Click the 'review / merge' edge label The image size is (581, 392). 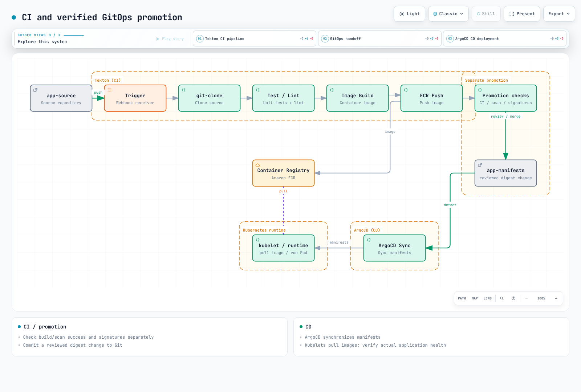[x=505, y=117]
